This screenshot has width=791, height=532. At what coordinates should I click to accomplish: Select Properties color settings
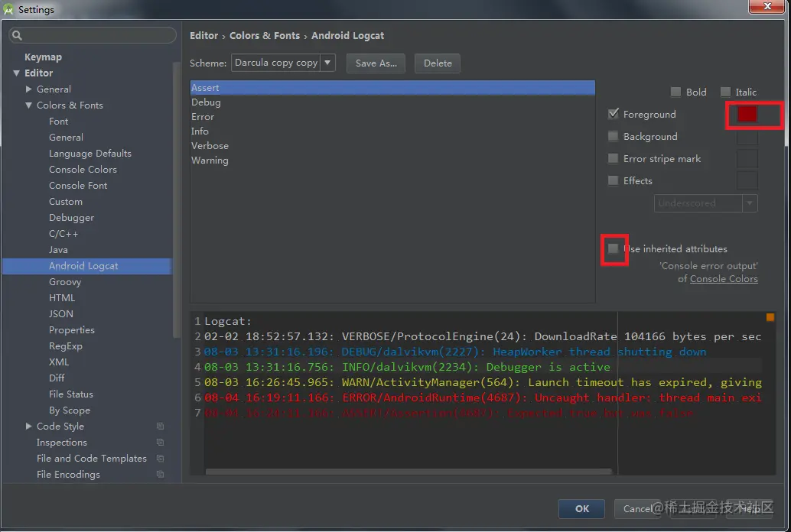point(72,329)
